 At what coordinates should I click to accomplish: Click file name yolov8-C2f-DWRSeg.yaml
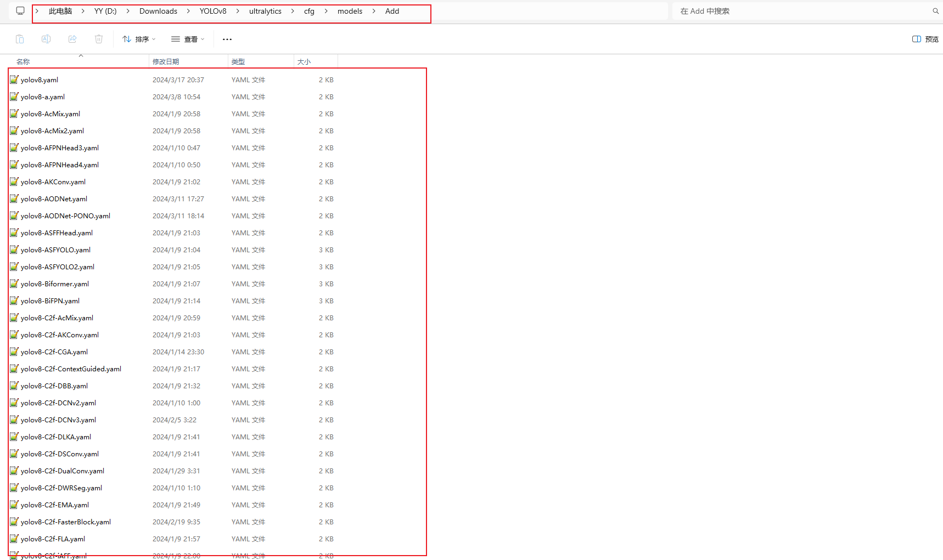tap(61, 488)
